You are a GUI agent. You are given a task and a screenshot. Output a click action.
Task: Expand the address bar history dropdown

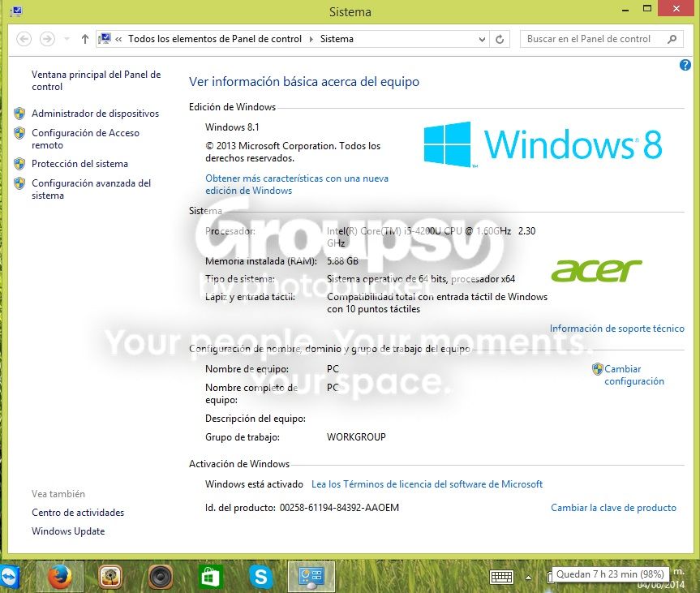pyautogui.click(x=482, y=39)
